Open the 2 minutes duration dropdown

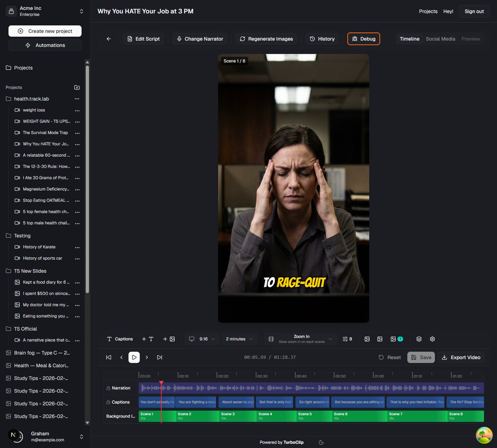click(x=239, y=339)
